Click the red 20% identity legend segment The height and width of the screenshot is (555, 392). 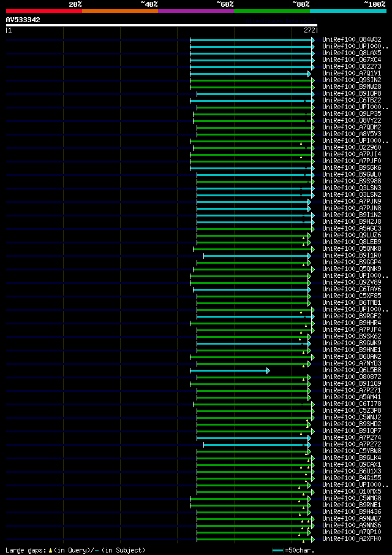tap(44, 11)
